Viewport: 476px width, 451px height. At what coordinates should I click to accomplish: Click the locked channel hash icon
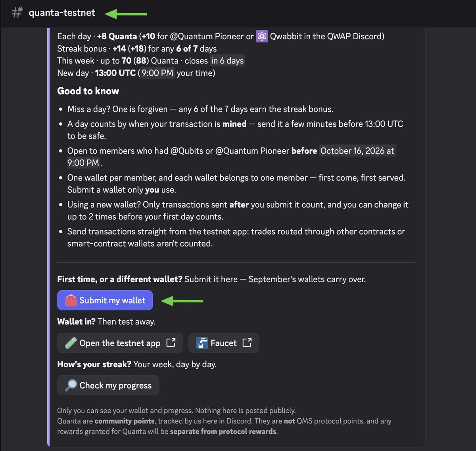tap(17, 12)
